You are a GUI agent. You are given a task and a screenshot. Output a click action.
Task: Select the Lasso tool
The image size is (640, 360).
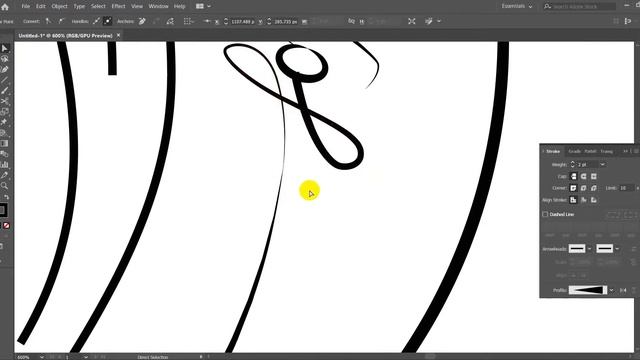tap(4, 59)
